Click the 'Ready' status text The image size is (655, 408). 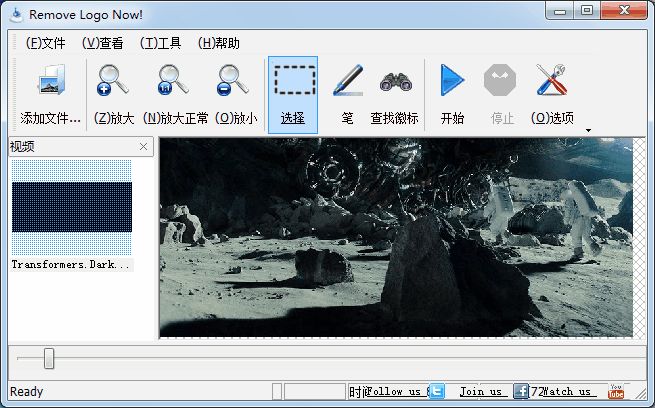click(26, 391)
